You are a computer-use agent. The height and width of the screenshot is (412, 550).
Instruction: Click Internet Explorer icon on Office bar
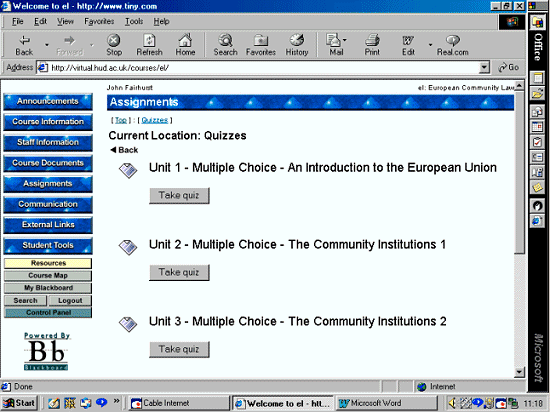pos(537,221)
